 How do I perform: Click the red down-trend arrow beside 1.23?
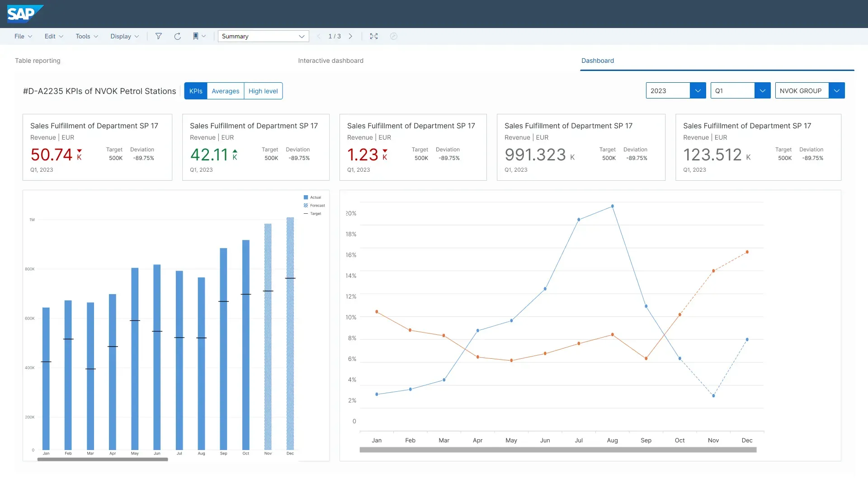click(385, 151)
